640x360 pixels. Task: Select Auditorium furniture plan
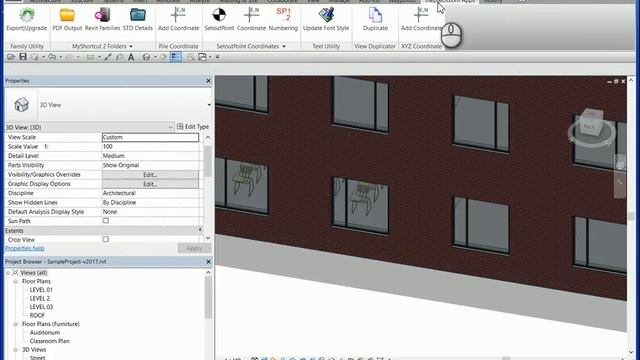[44, 333]
